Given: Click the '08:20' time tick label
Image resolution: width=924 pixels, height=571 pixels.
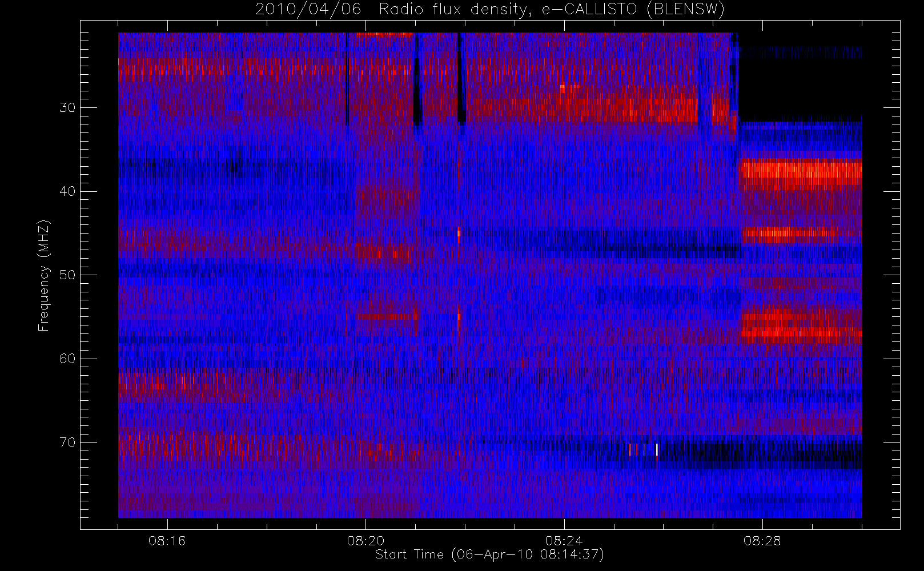Looking at the screenshot, I should point(365,541).
